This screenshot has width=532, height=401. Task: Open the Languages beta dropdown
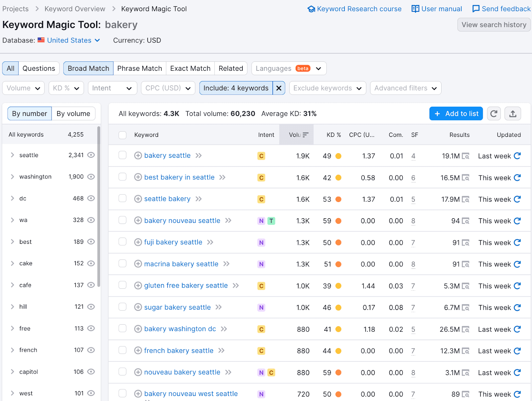coord(289,68)
